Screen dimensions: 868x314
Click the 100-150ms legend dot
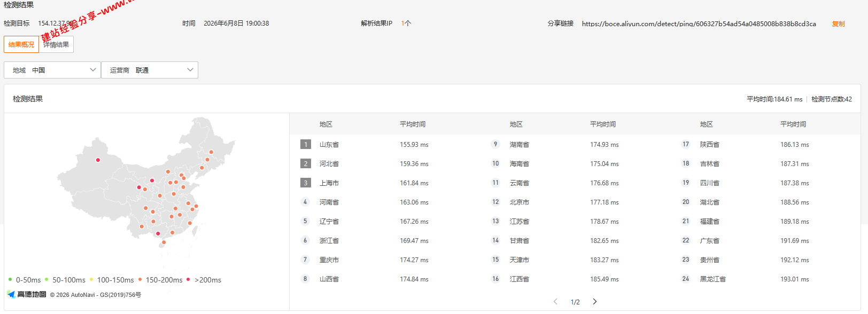click(x=91, y=279)
